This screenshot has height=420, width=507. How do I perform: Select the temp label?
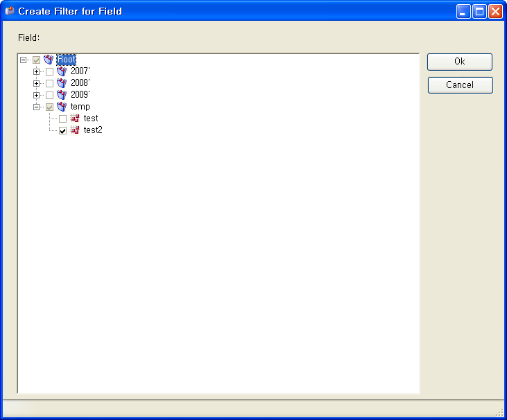tap(80, 107)
